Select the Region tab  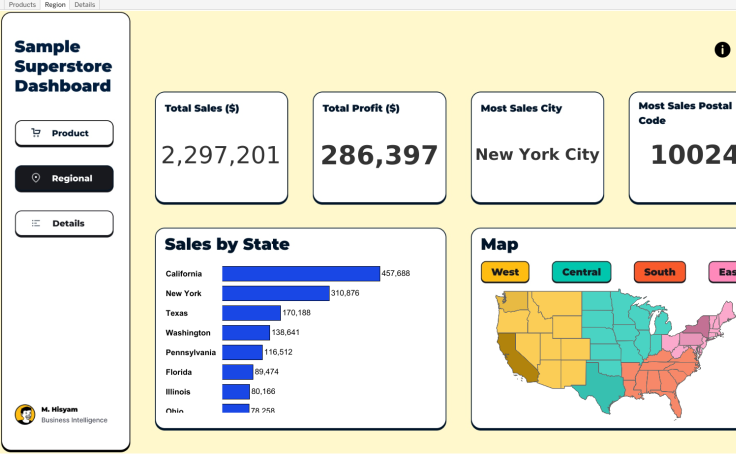point(55,5)
